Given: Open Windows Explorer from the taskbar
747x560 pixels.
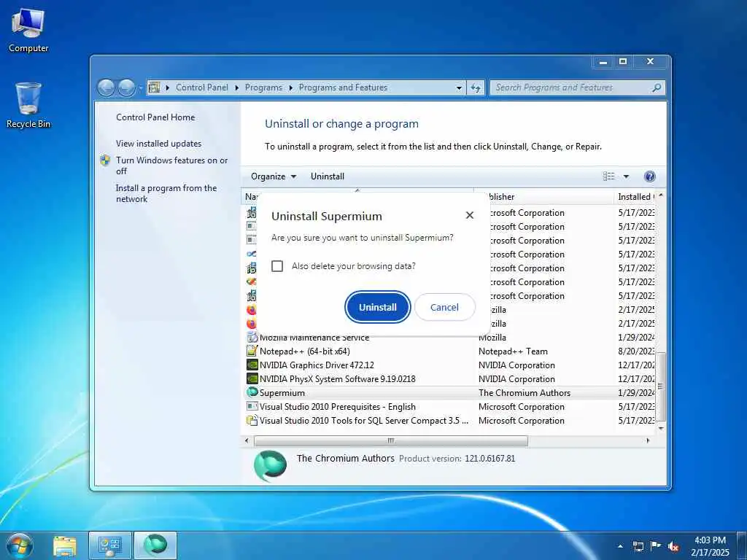Looking at the screenshot, I should (x=65, y=546).
